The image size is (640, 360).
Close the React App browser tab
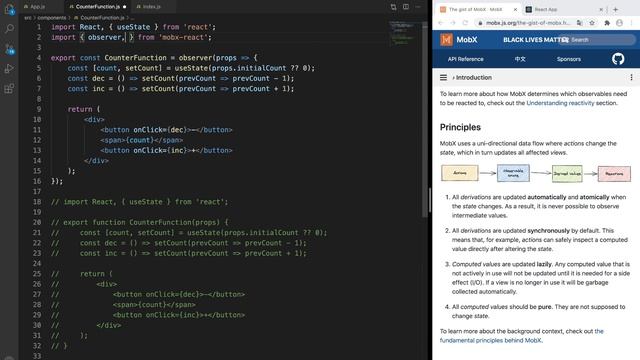coord(601,9)
